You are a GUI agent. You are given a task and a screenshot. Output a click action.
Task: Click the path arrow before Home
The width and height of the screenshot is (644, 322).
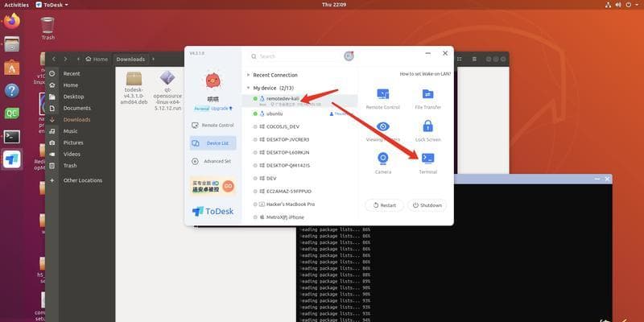point(78,59)
